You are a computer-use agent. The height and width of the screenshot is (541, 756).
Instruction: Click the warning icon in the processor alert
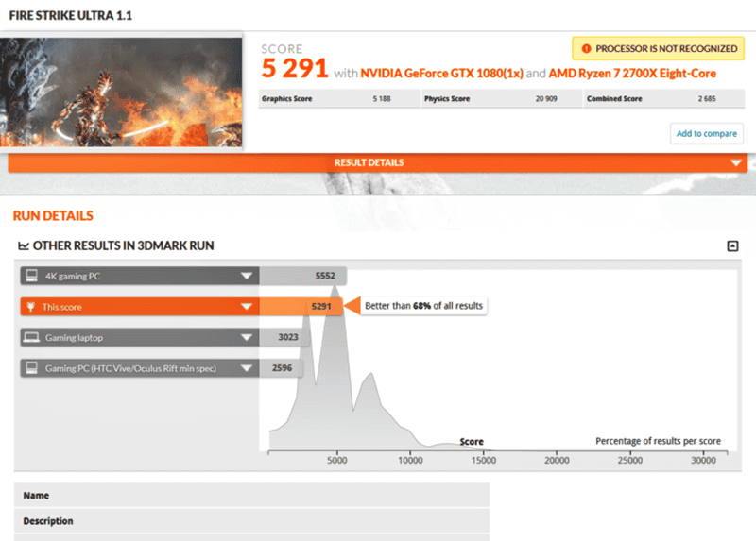tap(586, 48)
